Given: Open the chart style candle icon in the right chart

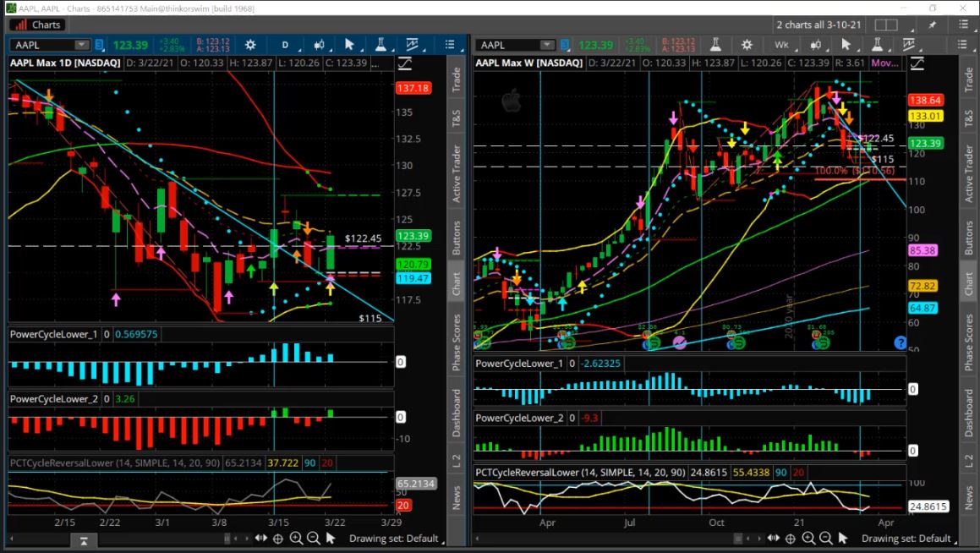Looking at the screenshot, I should pos(816,45).
